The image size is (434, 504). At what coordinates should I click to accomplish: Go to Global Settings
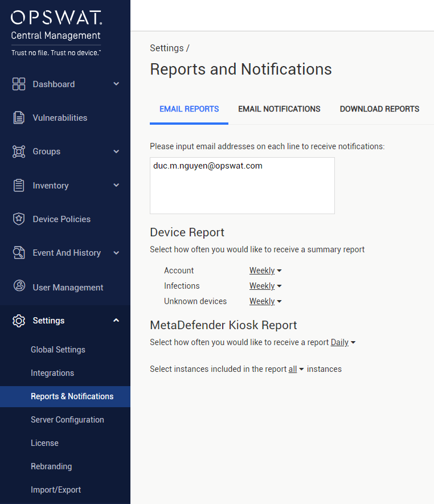coord(58,350)
